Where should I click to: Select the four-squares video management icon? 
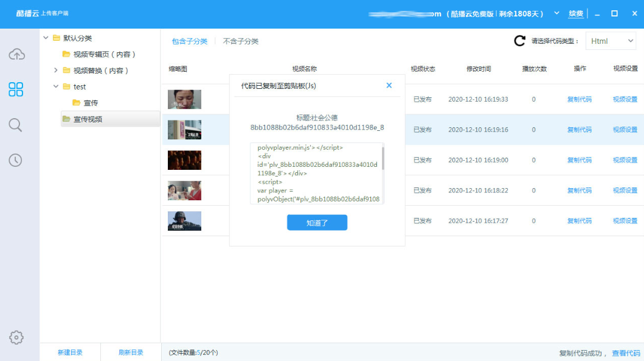point(16,89)
